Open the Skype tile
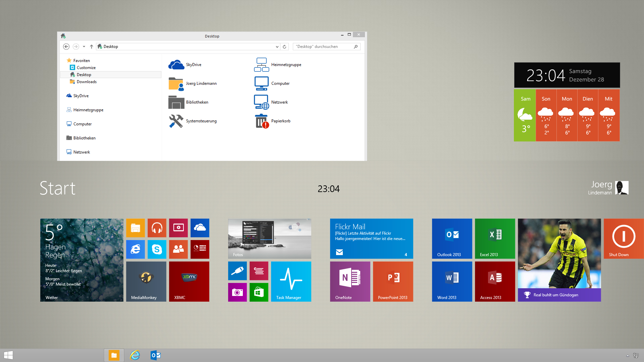The image size is (644, 362). pos(157,249)
